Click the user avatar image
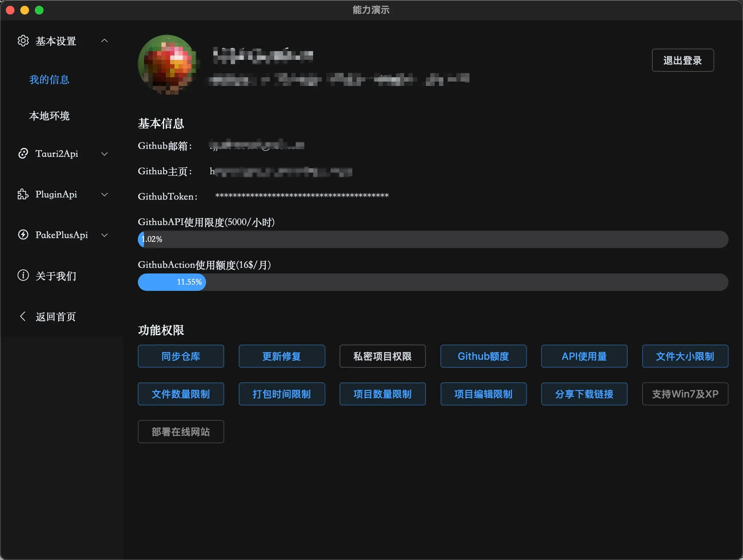The image size is (743, 560). (x=168, y=65)
